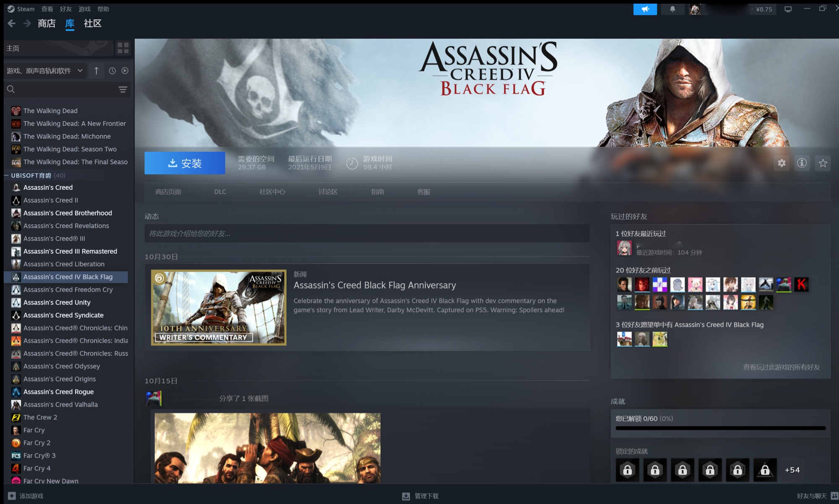This screenshot has width=839, height=504.
Task: Open 讨论区 discussions
Action: coord(328,192)
